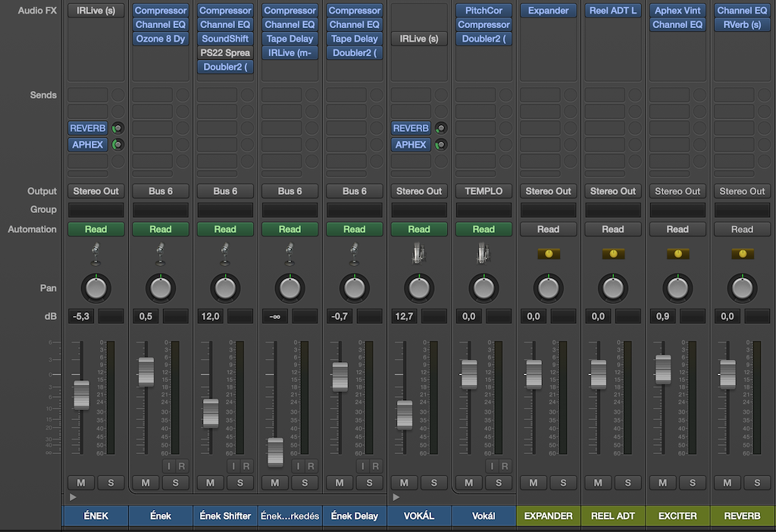
Task: Click the yellow aux icon on REEL ADT channel
Action: [613, 254]
